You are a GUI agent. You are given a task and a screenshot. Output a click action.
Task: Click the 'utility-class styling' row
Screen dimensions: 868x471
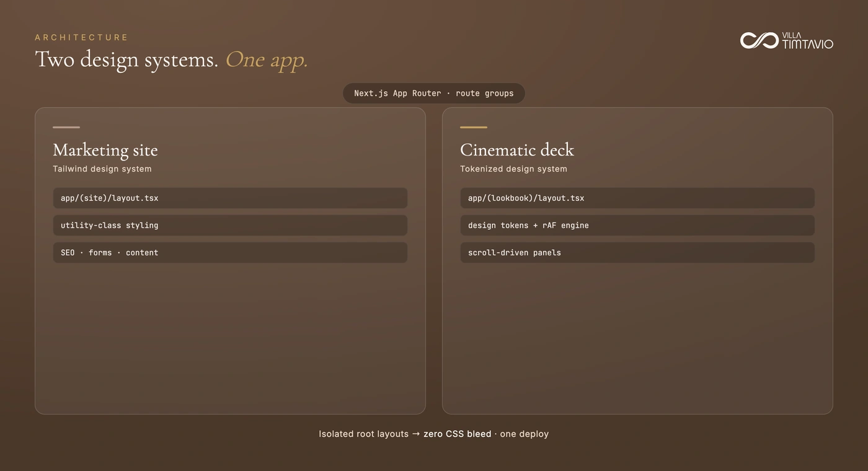pyautogui.click(x=230, y=226)
